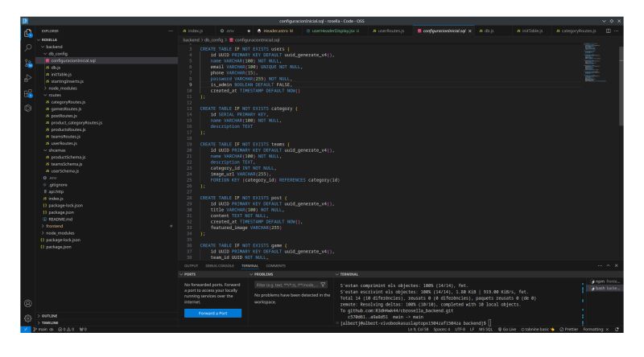
Task: Open the OUTPUT panel tab
Action: 191,265
